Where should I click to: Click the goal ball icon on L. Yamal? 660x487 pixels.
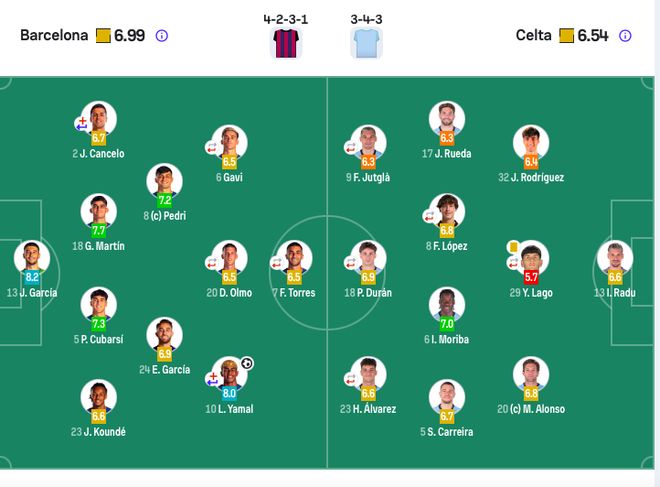(247, 362)
